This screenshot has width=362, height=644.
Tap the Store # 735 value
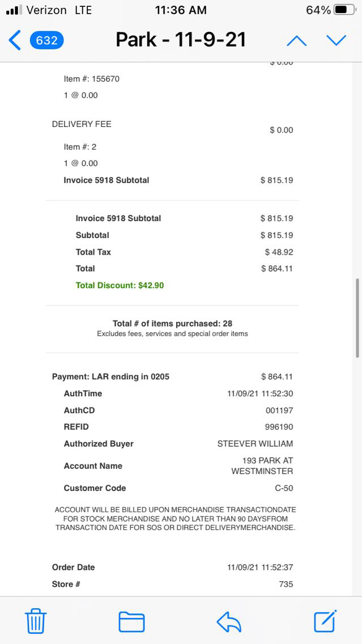point(286,584)
